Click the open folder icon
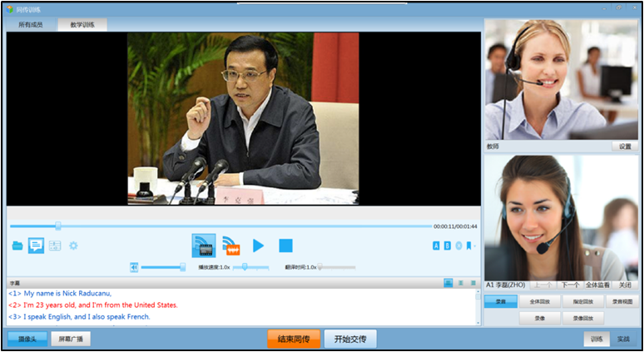This screenshot has height=352, width=644. (17, 245)
